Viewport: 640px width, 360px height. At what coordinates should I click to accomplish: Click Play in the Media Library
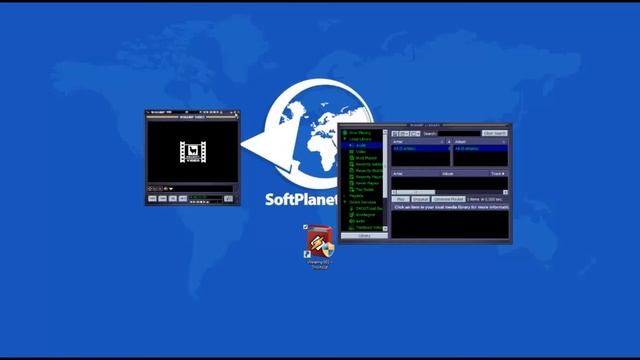[x=400, y=199]
